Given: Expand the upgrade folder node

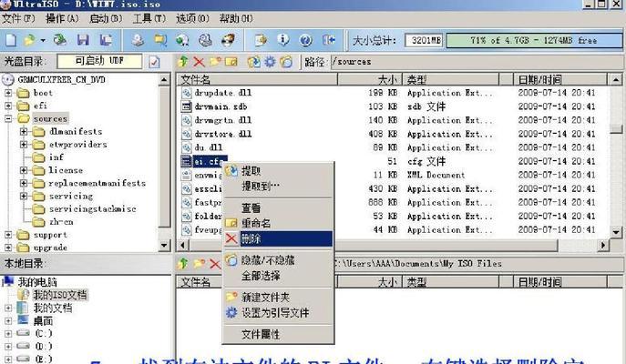Looking at the screenshot, I should point(8,248).
